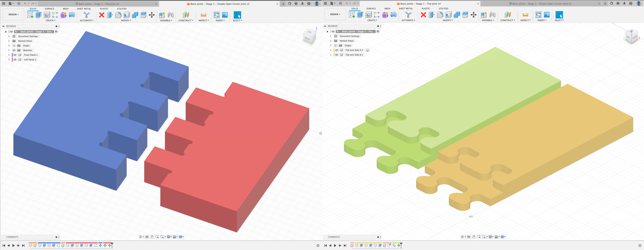Click Offset Plane icon in right window
This screenshot has height=250, width=644.
pos(508,15)
